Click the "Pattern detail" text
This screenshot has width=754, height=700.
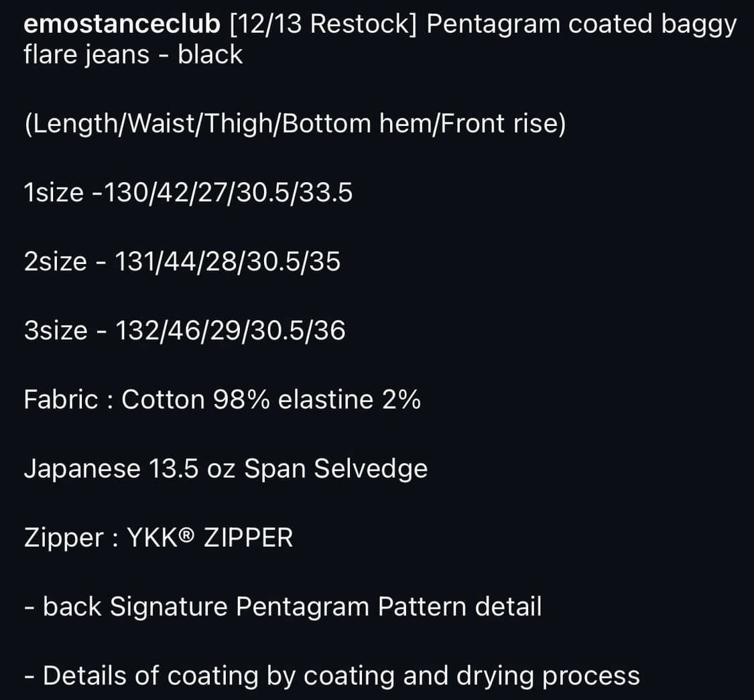459,607
